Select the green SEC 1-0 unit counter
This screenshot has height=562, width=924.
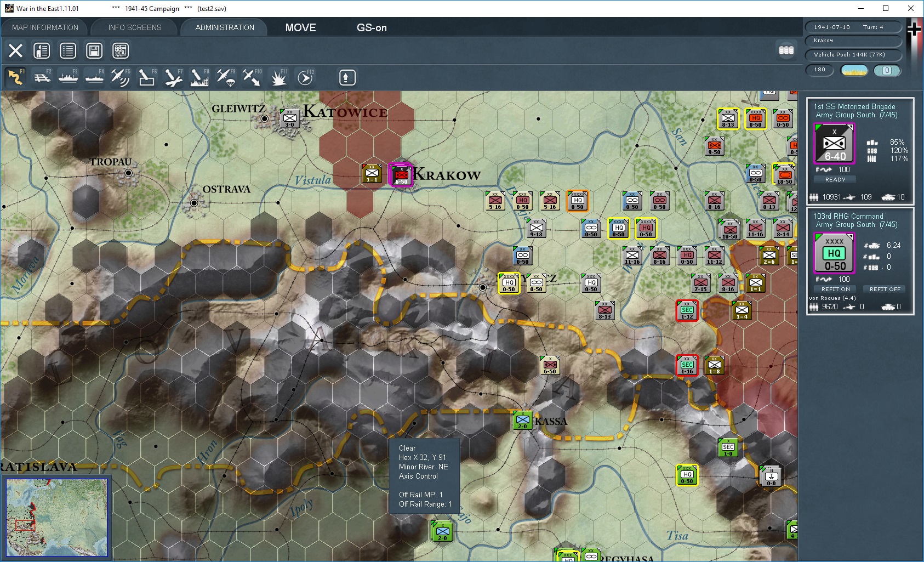pos(728,447)
